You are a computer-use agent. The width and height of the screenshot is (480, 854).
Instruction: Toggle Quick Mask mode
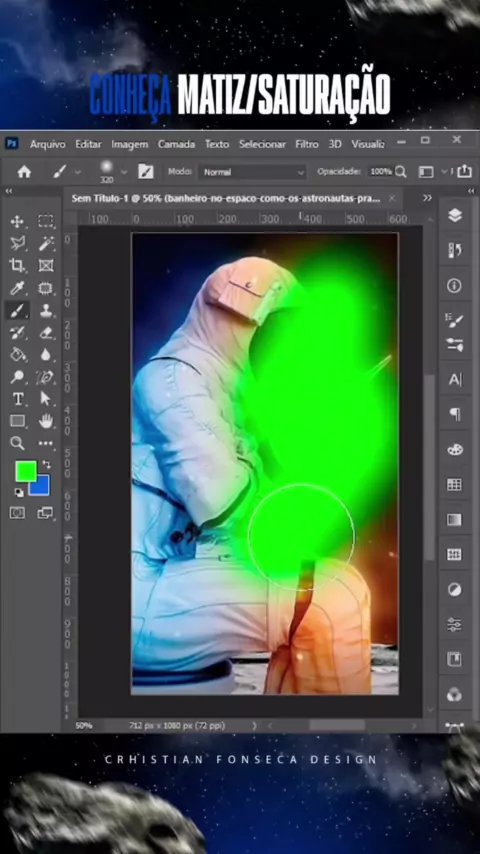tap(17, 513)
